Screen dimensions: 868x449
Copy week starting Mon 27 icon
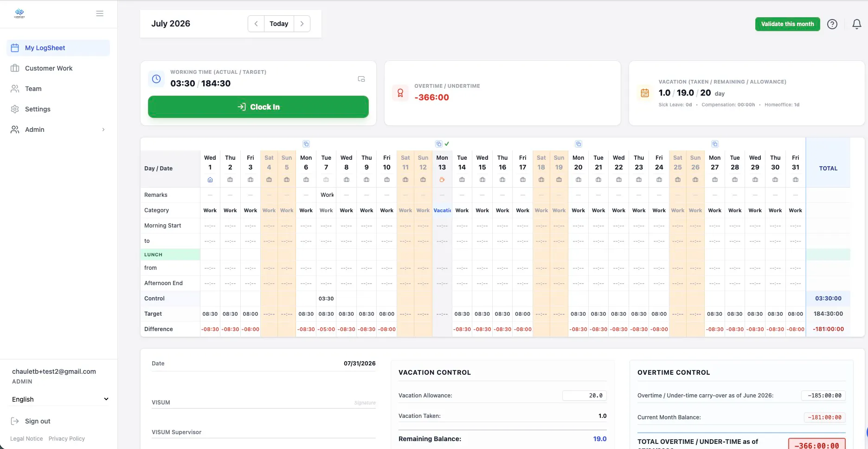click(715, 144)
